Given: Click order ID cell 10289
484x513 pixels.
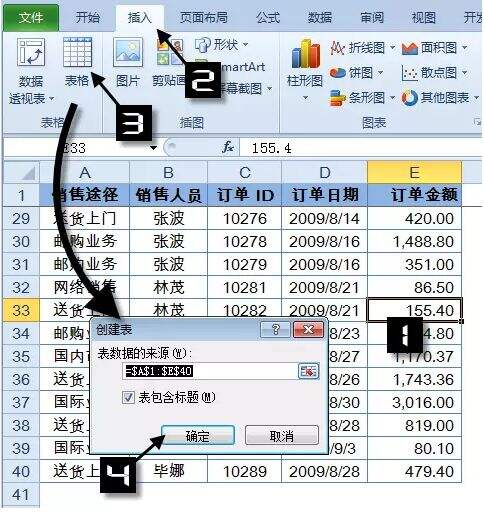Looking at the screenshot, I should click(245, 471).
